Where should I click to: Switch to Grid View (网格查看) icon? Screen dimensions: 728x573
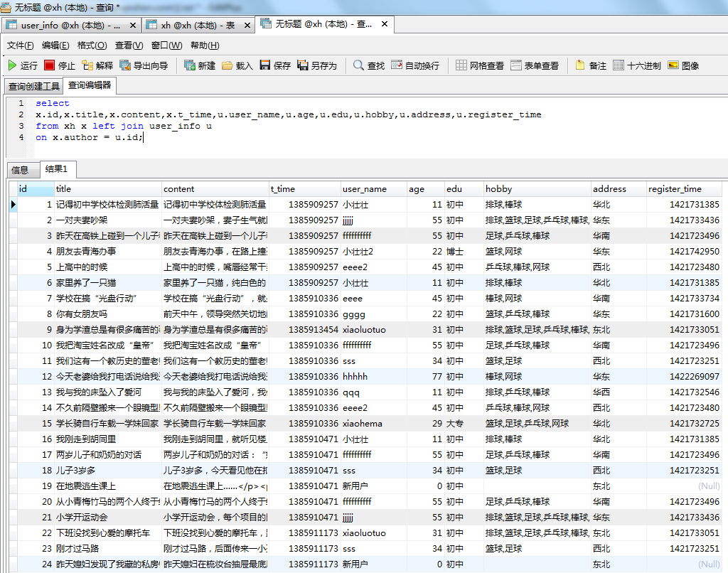(x=461, y=65)
